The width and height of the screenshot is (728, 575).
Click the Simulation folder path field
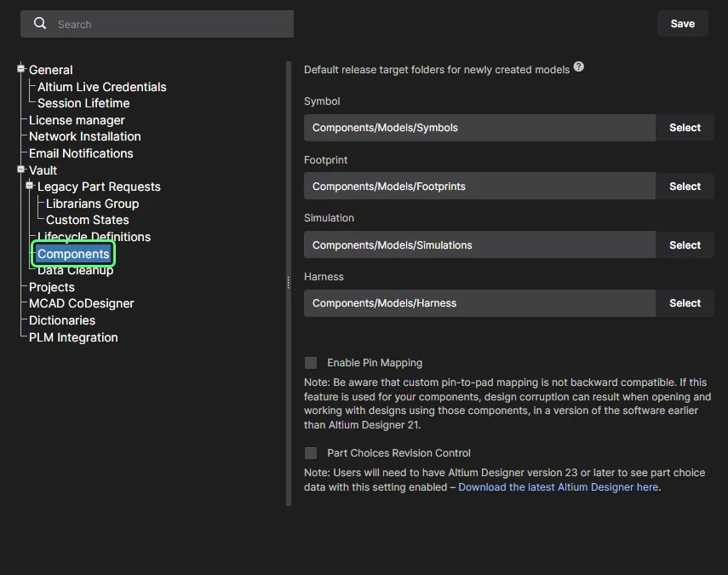[479, 245]
